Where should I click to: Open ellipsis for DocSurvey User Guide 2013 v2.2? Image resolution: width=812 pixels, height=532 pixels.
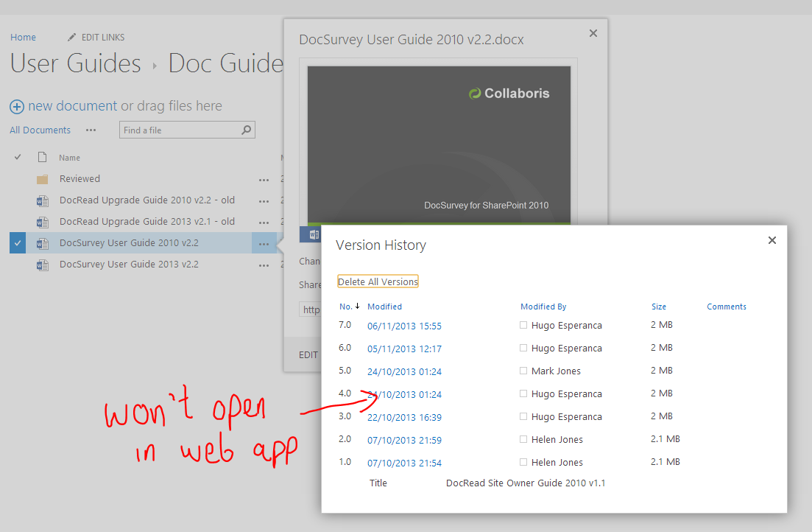click(264, 265)
